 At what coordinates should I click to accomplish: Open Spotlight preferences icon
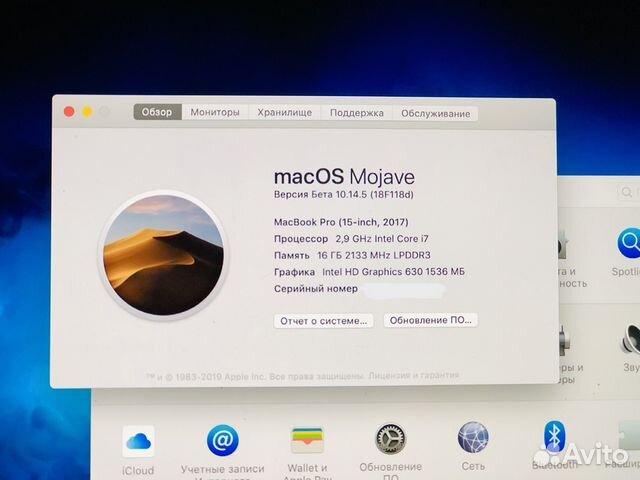[629, 243]
